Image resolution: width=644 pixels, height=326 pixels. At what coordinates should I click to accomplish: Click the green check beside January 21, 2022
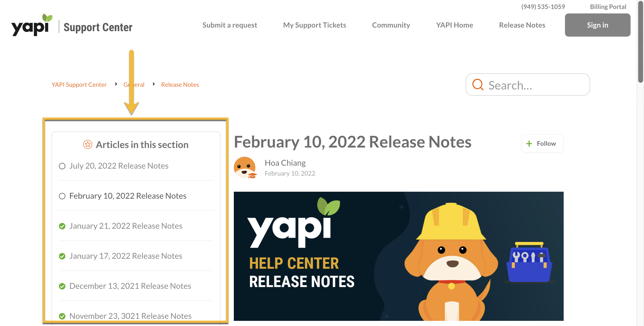coord(62,226)
